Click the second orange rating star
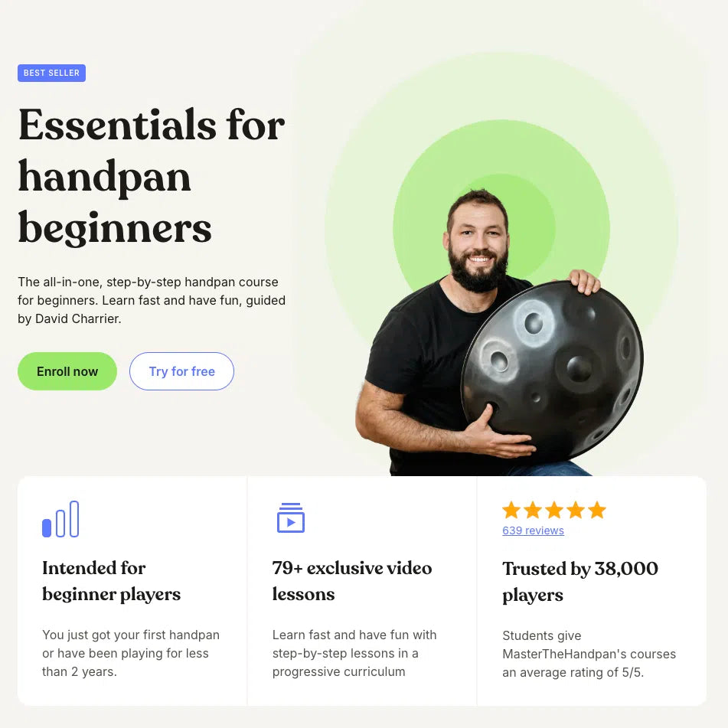Screen dimensions: 728x728 (x=533, y=510)
